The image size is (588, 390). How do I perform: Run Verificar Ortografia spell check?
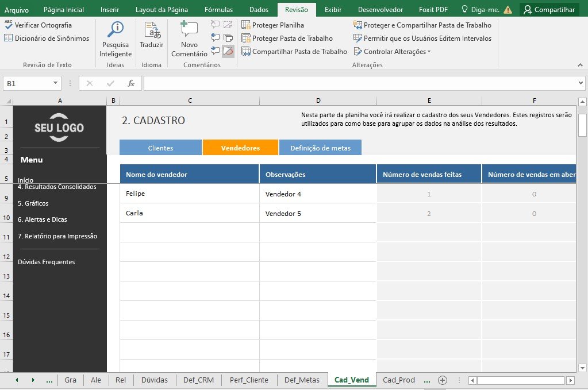pyautogui.click(x=38, y=25)
